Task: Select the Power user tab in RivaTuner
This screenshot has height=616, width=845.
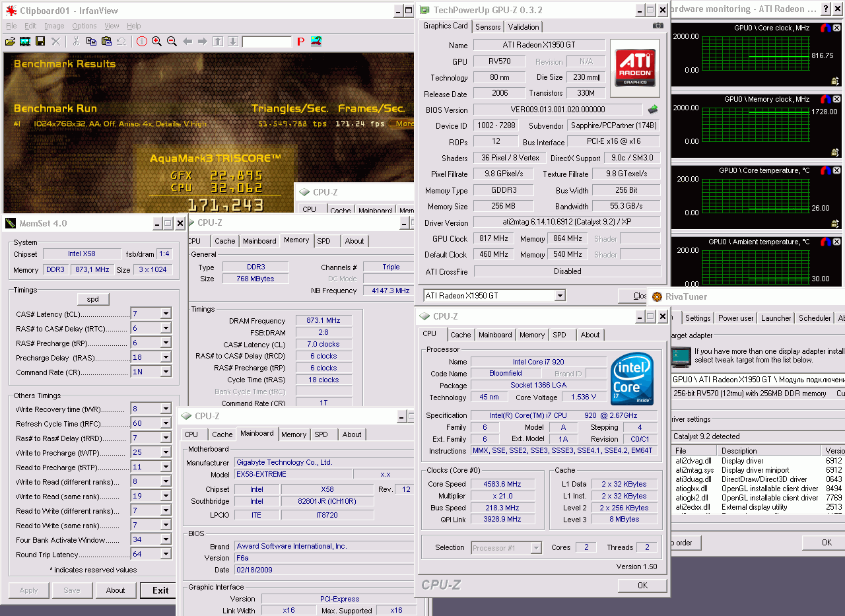Action: (x=735, y=318)
